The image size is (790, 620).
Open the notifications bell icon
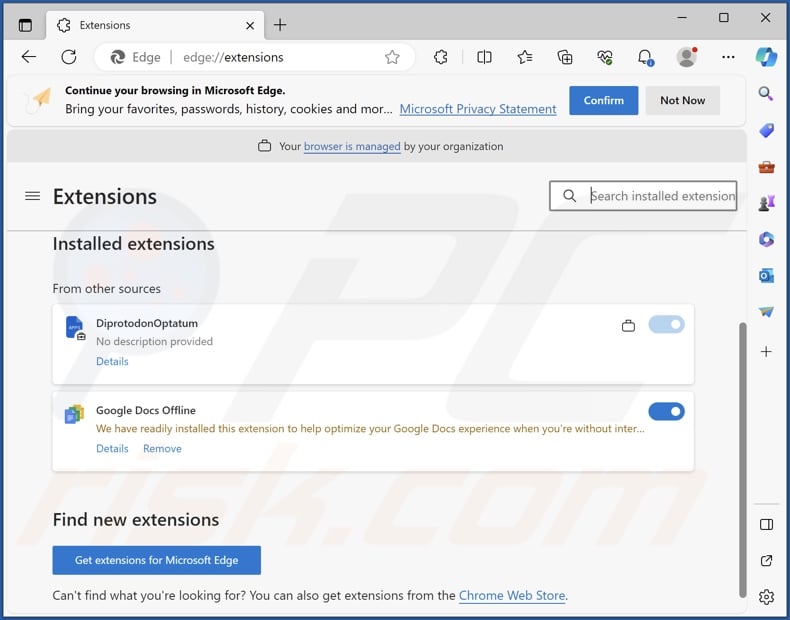[645, 57]
